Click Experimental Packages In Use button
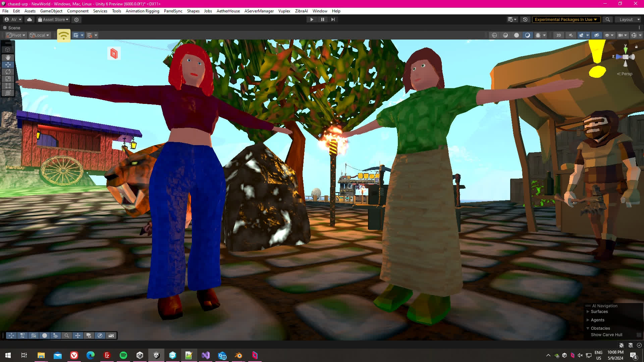The image size is (644, 362). click(x=566, y=19)
